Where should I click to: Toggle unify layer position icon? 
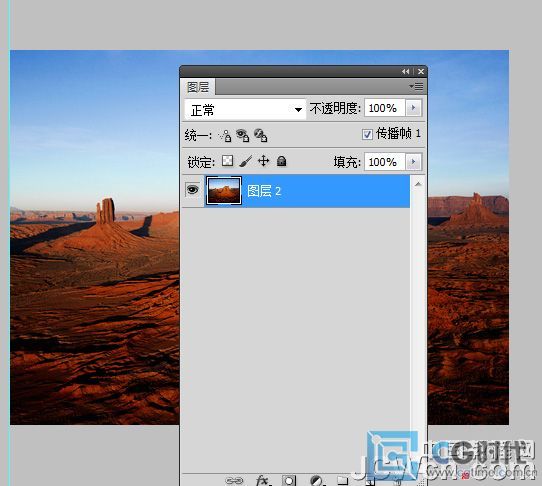tap(225, 135)
